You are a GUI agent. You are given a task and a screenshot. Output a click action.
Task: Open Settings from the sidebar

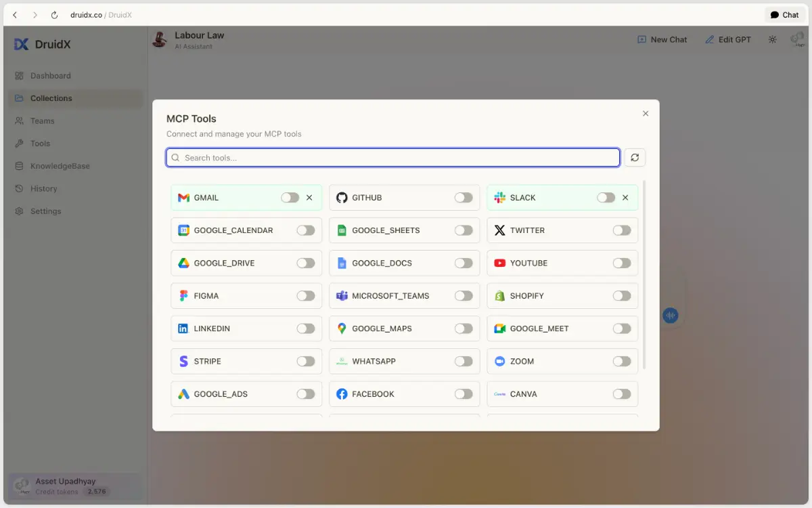(45, 211)
